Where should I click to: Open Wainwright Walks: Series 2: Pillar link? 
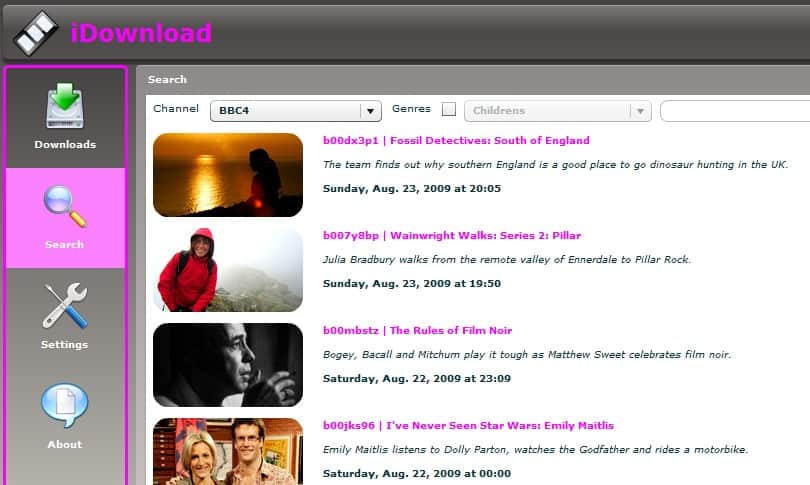452,236
